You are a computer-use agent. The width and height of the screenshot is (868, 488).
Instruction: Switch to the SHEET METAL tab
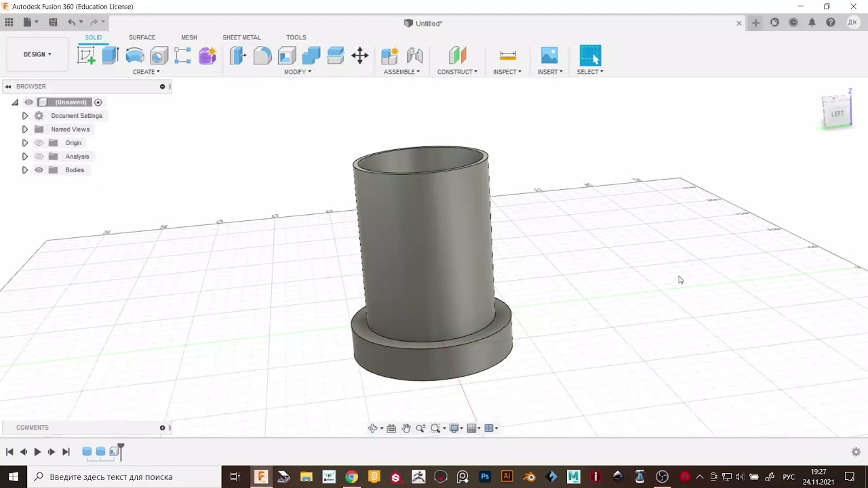tap(241, 37)
